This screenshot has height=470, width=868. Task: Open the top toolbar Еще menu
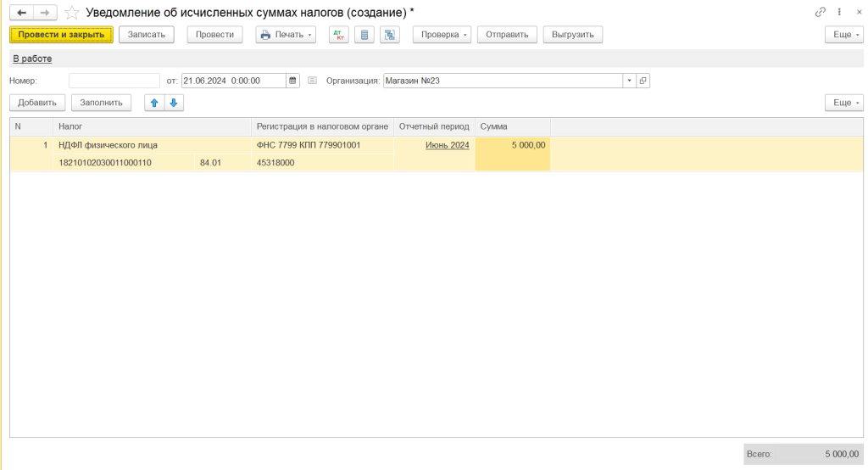[843, 35]
